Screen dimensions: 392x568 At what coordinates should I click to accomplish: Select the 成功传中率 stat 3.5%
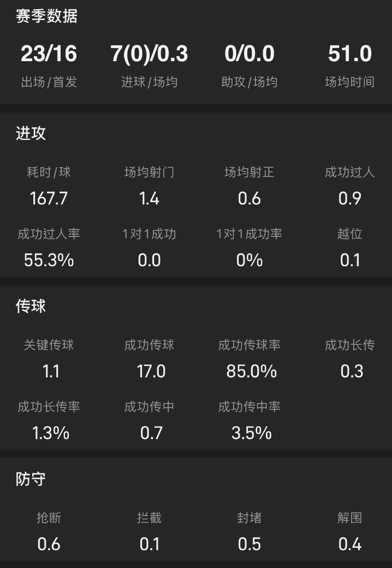(x=251, y=433)
